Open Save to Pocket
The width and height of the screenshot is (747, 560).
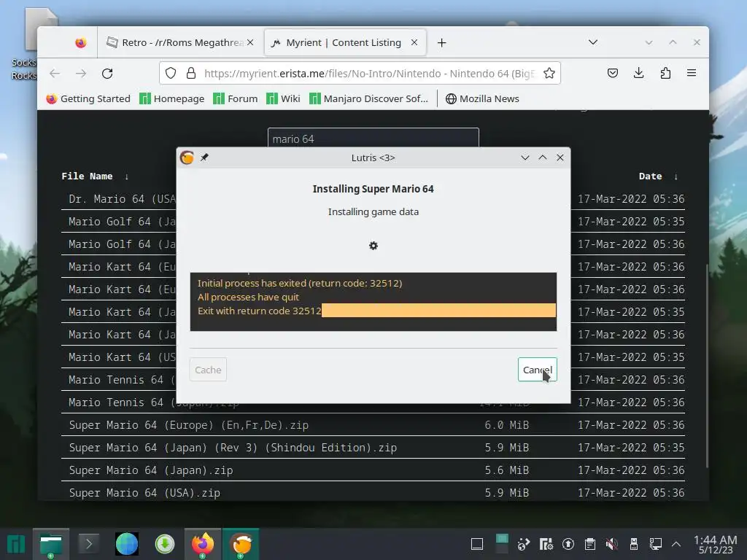click(613, 73)
